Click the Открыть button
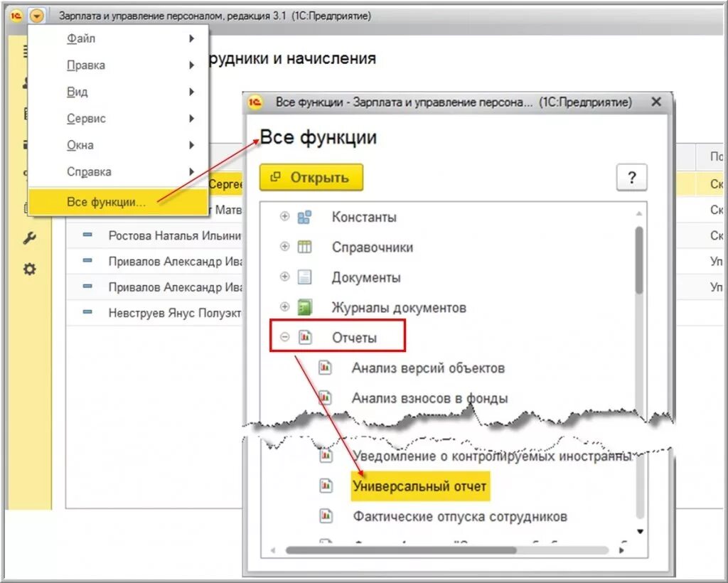The image size is (728, 583). point(311,177)
